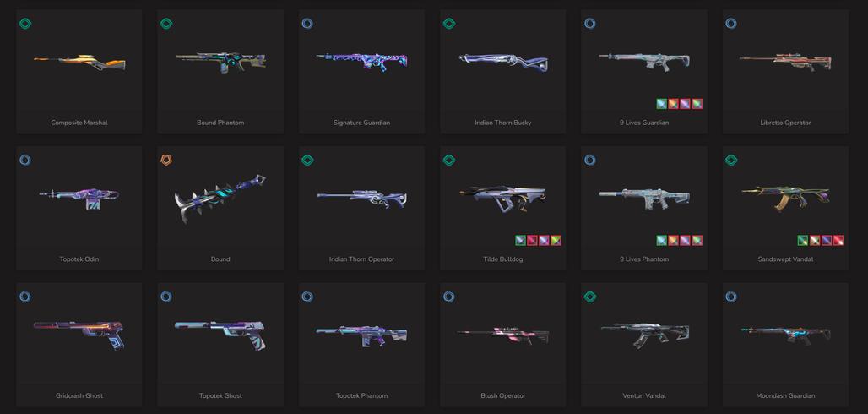868x414 pixels.
Task: Open the Topotek Odin weapon image
Action: (79, 199)
